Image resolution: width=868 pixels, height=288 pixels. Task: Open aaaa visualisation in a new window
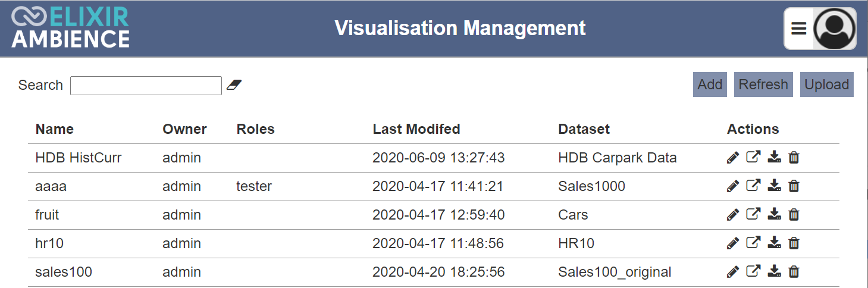click(x=753, y=186)
